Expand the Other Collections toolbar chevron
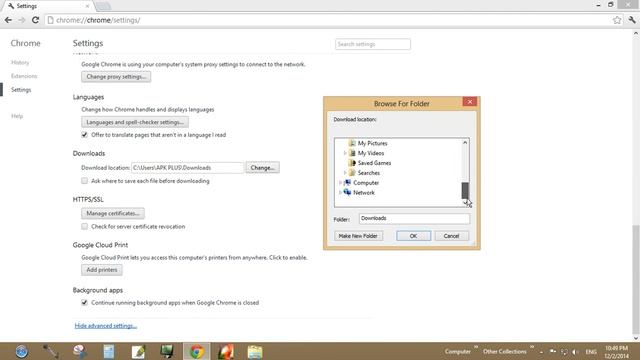The height and width of the screenshot is (360, 640). [x=531, y=347]
